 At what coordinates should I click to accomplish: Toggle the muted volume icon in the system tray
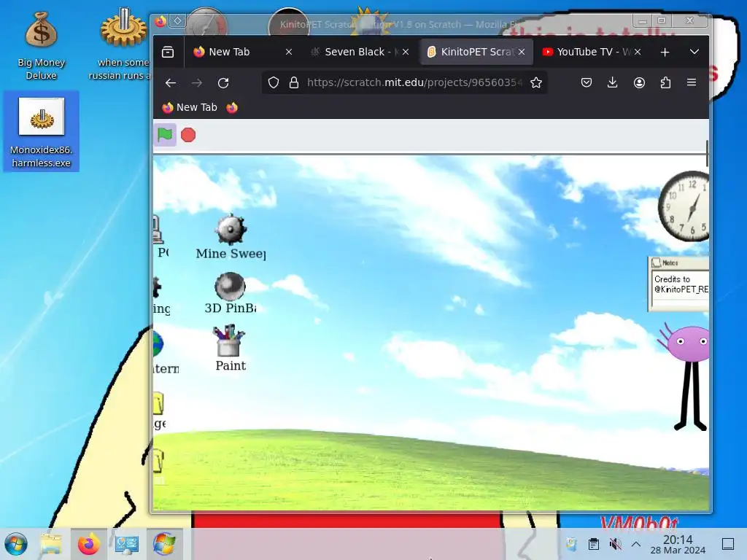[615, 544]
